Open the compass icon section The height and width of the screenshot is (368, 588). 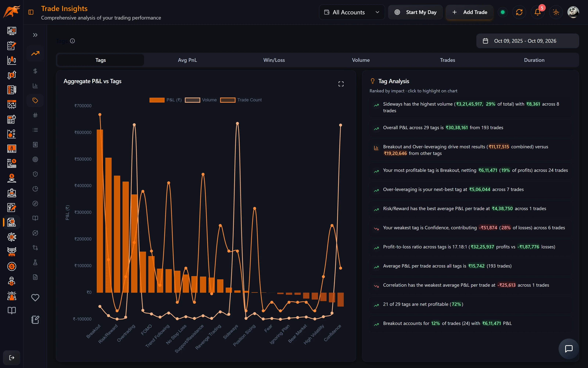pos(35,204)
